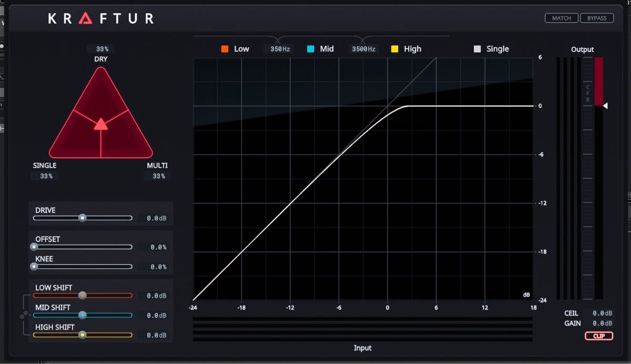Click the KNEE label
This screenshot has width=631, height=364.
pyautogui.click(x=44, y=259)
